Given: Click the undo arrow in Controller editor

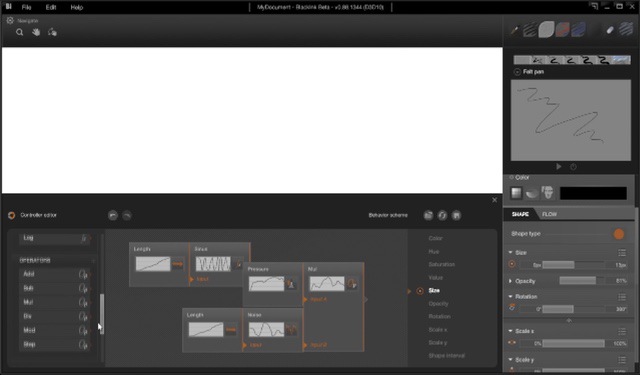Looking at the screenshot, I should pyautogui.click(x=113, y=215).
